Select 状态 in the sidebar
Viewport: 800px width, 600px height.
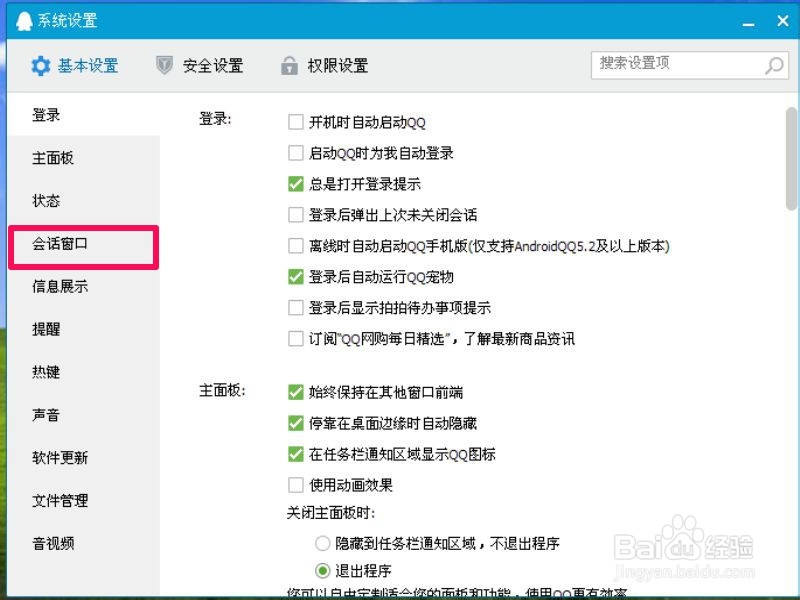pos(84,201)
